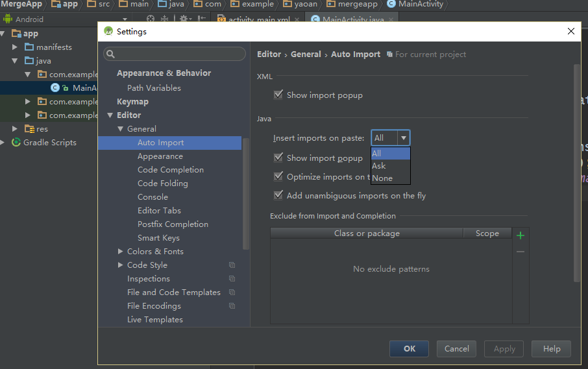Click the collapse-all icon in project toolbar

point(165,19)
